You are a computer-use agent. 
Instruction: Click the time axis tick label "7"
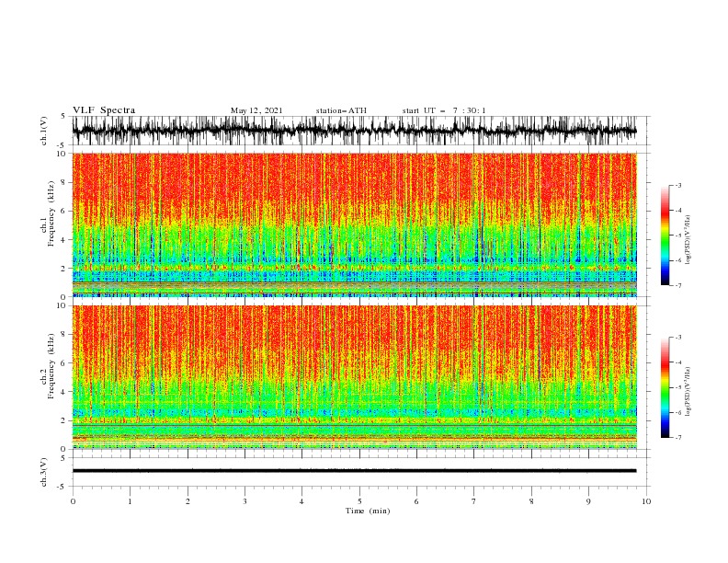[x=474, y=501]
